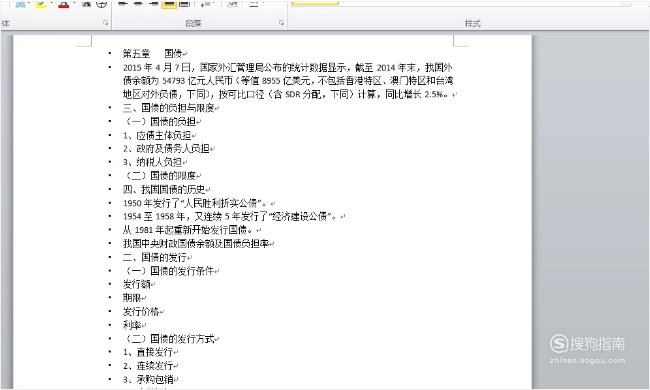Open the font group dialog launcher
Viewport: 650px width, 390px height.
click(x=106, y=23)
